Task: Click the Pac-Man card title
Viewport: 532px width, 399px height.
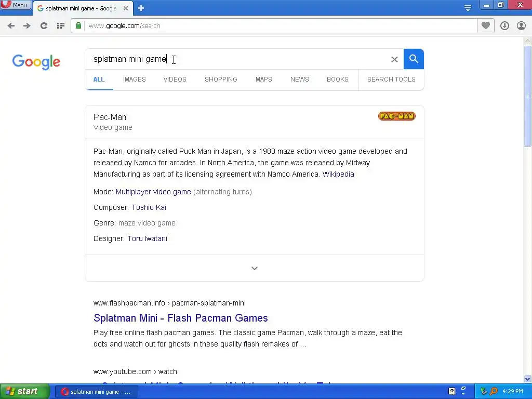Action: 110,117
